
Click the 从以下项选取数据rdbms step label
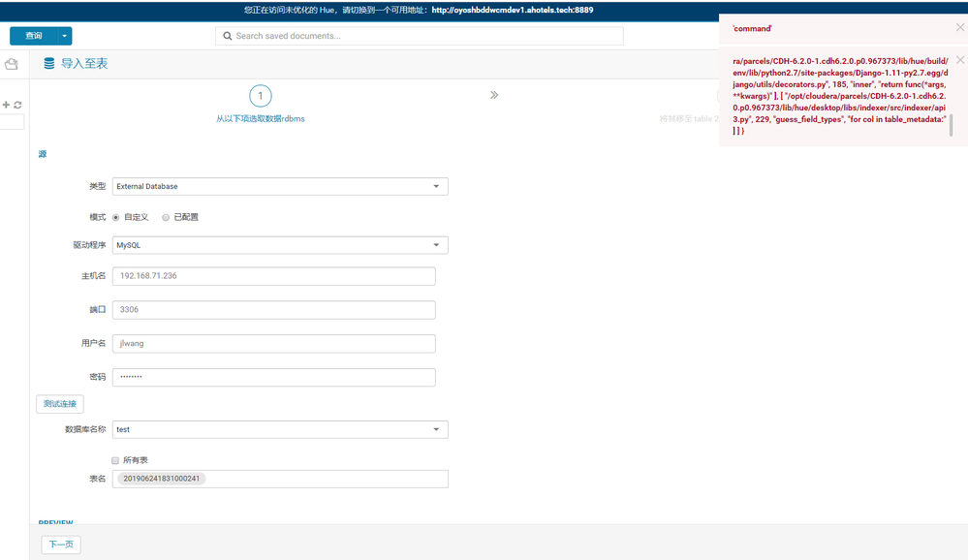pyautogui.click(x=261, y=118)
